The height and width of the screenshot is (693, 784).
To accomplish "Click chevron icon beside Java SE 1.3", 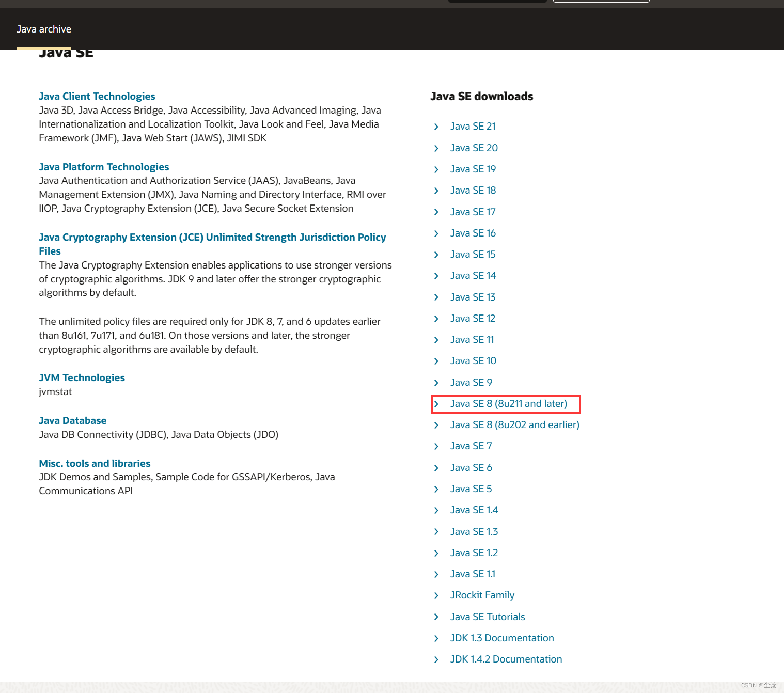I will (x=436, y=532).
